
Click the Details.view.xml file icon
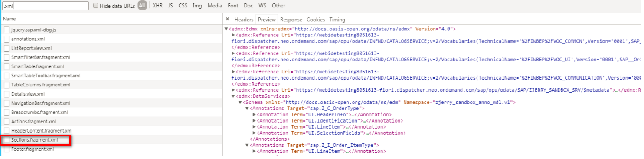(7, 94)
